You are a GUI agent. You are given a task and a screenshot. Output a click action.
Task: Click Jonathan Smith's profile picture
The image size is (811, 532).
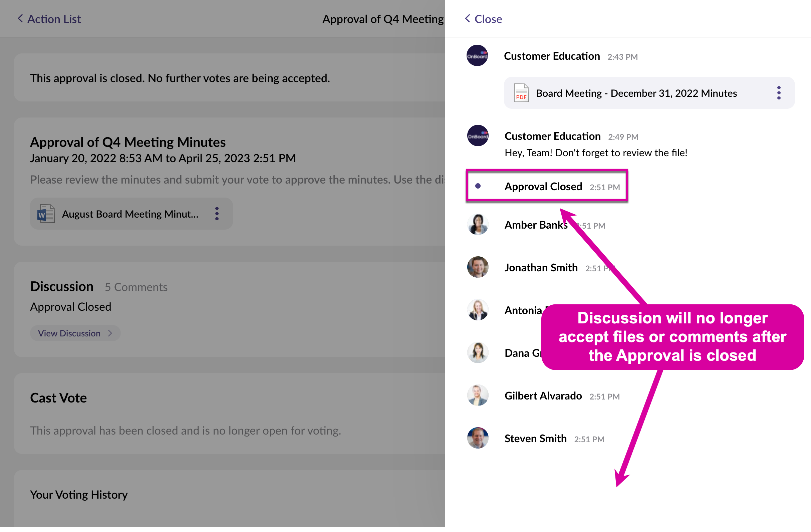(x=478, y=267)
